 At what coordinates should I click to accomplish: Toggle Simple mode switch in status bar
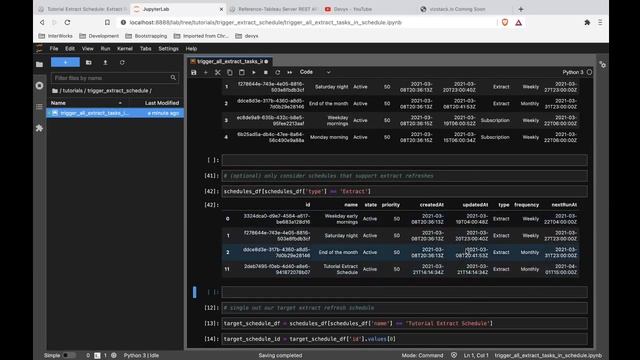pos(69,356)
